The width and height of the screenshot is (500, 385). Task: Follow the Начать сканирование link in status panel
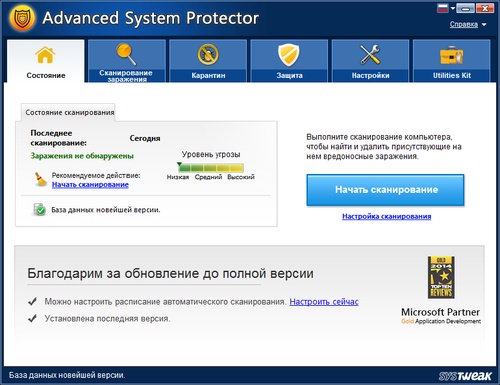pyautogui.click(x=90, y=185)
